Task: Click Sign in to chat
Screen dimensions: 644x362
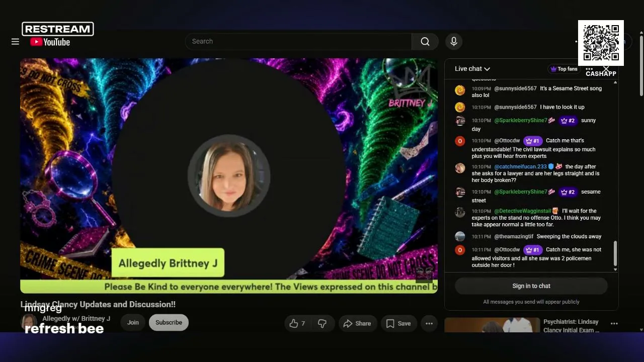Action: [531, 286]
